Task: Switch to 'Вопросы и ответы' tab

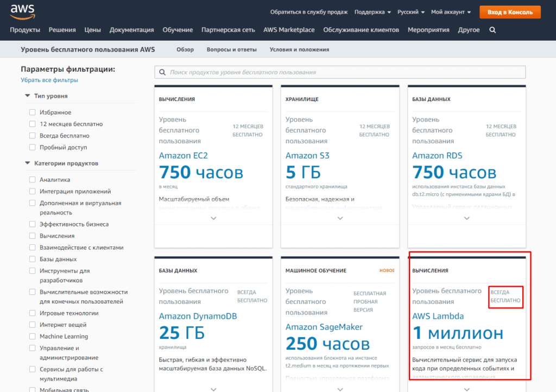Action: click(x=231, y=49)
